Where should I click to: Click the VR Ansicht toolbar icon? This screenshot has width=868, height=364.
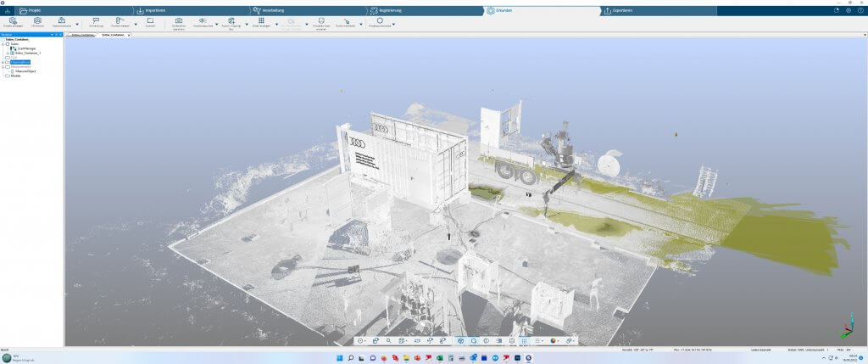coord(37,20)
